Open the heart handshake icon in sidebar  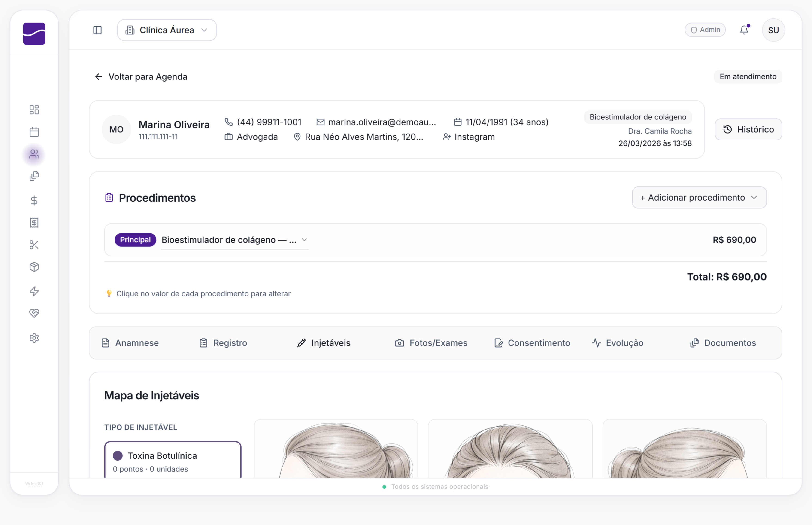pos(34,313)
